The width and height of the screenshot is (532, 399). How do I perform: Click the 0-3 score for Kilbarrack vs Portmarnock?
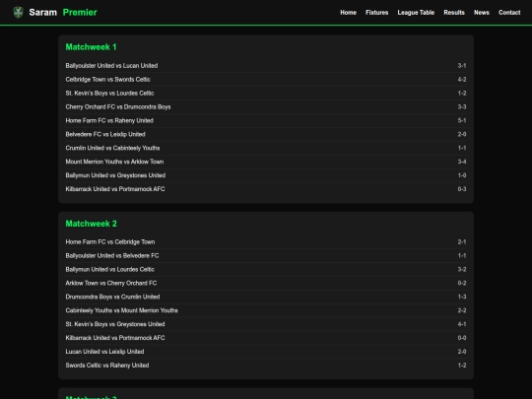(x=462, y=189)
